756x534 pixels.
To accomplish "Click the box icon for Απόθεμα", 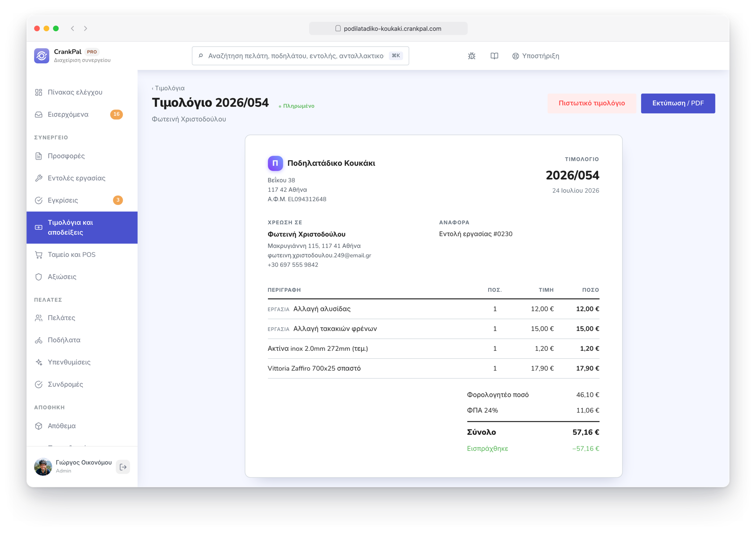I will click(x=39, y=426).
